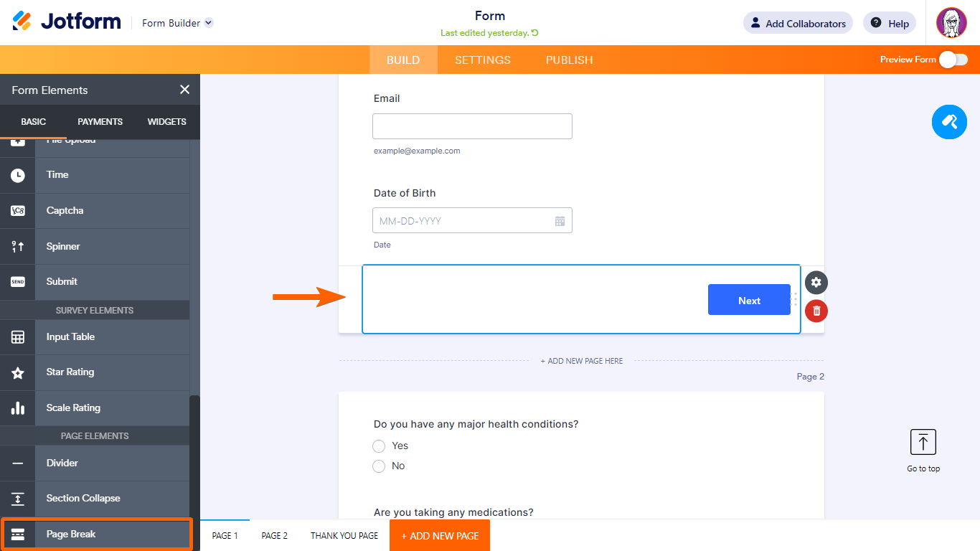Screen dimensions: 980x551
Task: Open the user avatar menu
Action: tap(951, 23)
